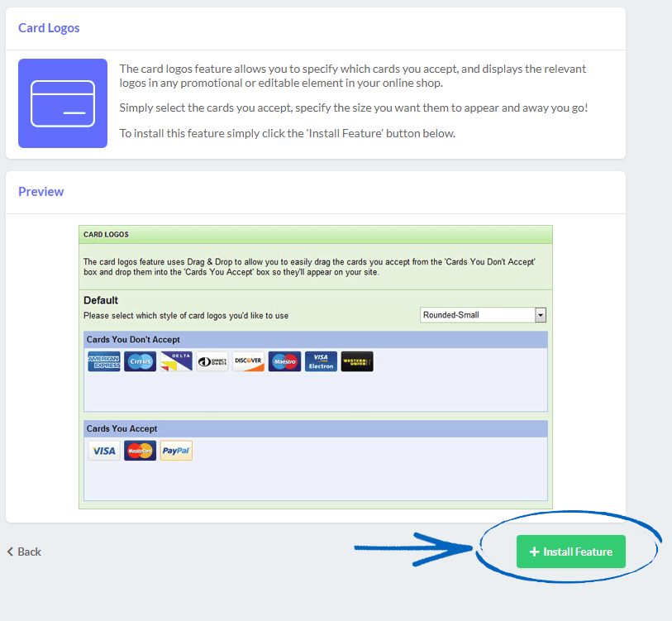Click the MasterCard logo in Cards You Accept

(x=140, y=450)
